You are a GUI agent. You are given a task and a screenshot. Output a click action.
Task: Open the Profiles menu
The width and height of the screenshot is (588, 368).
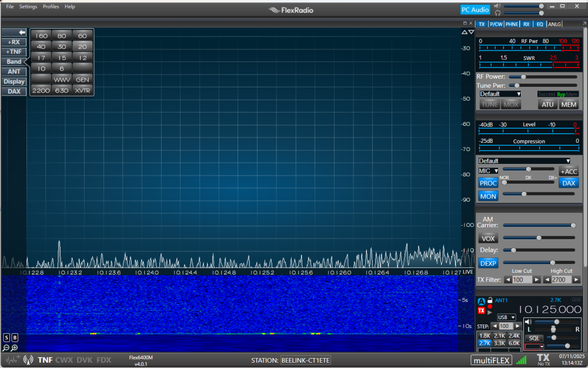point(51,6)
